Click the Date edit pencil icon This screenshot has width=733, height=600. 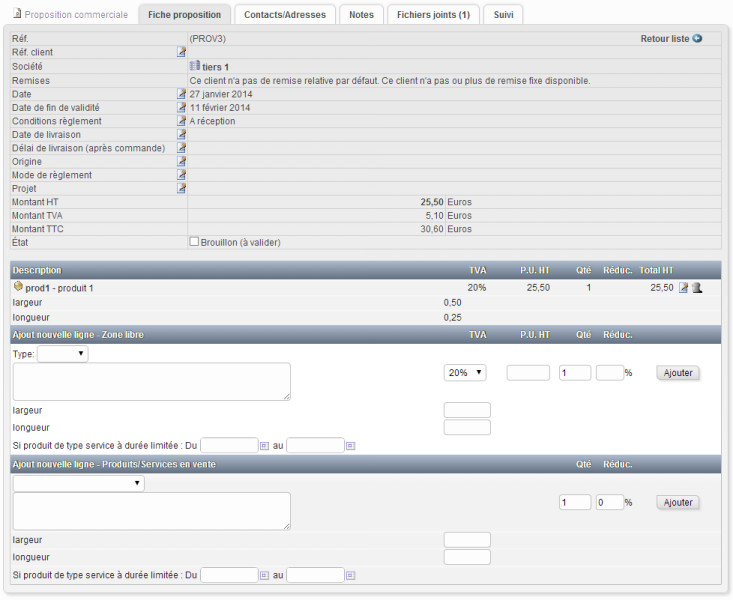[181, 94]
